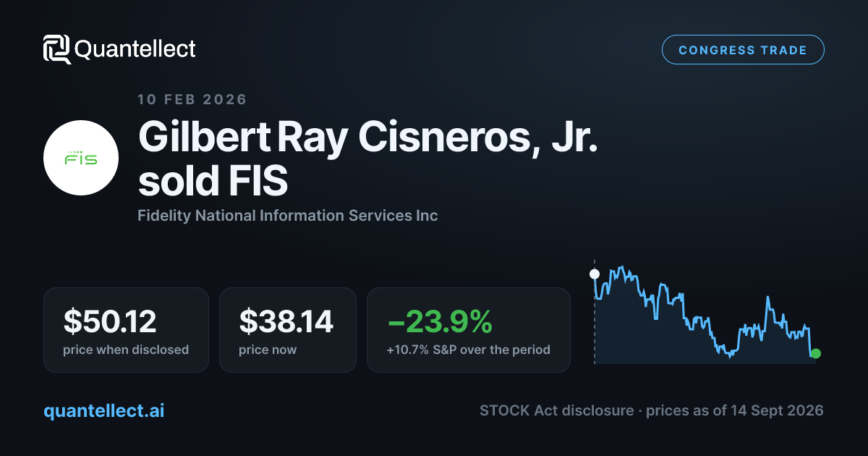The width and height of the screenshot is (868, 456).
Task: Select the green end dot on chart
Action: click(816, 353)
